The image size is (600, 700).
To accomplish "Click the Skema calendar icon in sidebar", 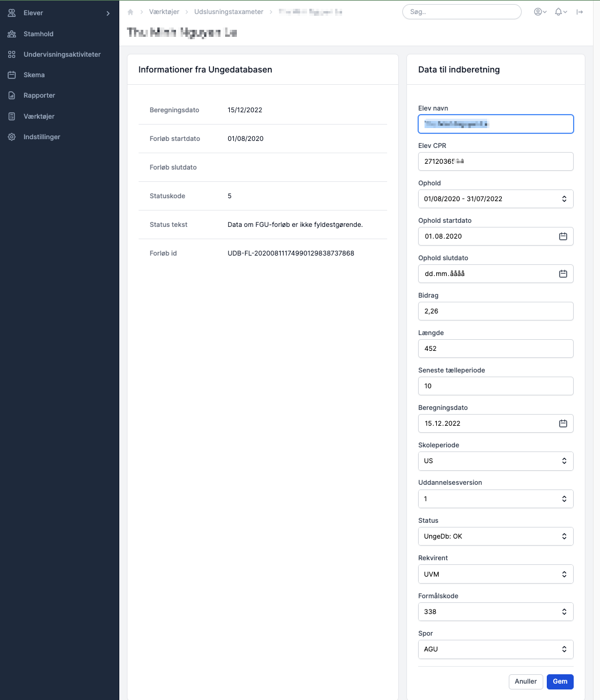I will click(12, 75).
